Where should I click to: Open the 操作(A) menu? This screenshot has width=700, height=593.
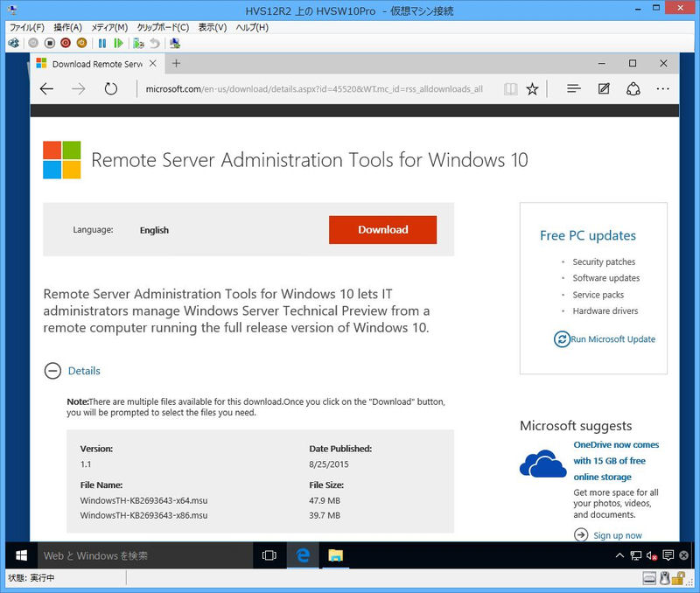(x=68, y=27)
